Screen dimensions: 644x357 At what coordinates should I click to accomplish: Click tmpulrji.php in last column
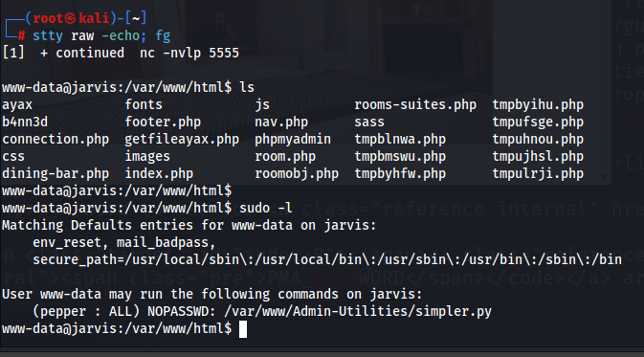[x=538, y=174]
